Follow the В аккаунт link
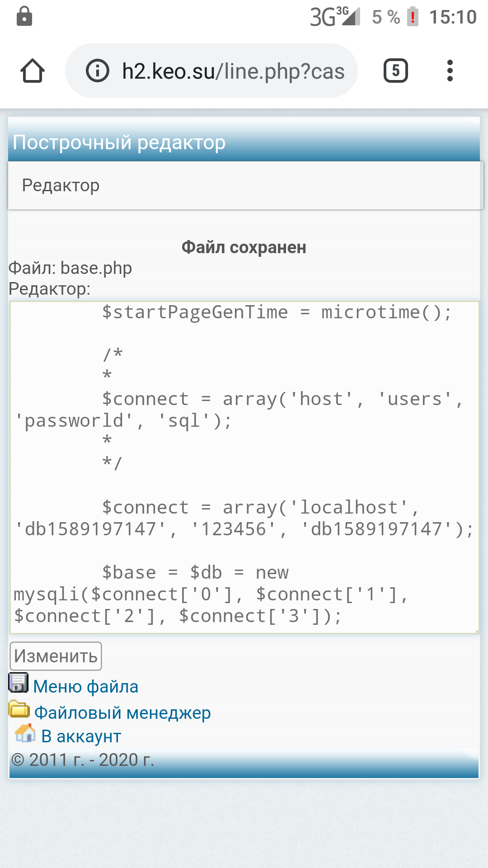 tap(81, 736)
